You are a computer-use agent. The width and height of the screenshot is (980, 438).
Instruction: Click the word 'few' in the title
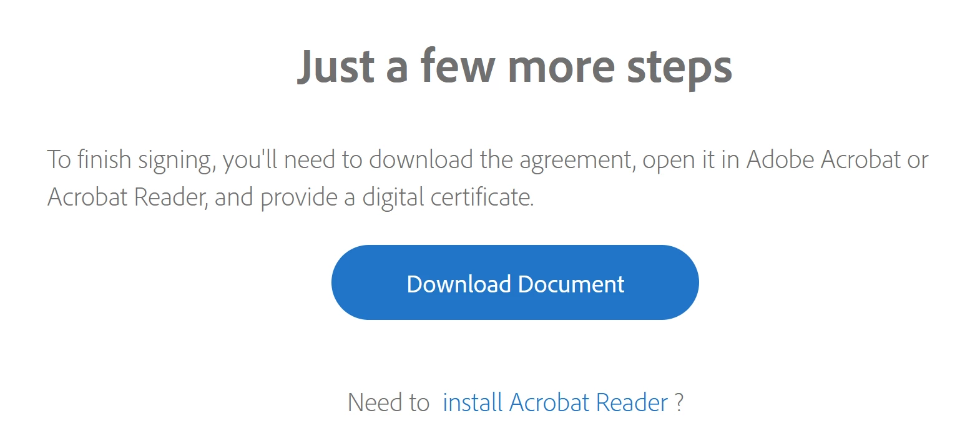(458, 66)
